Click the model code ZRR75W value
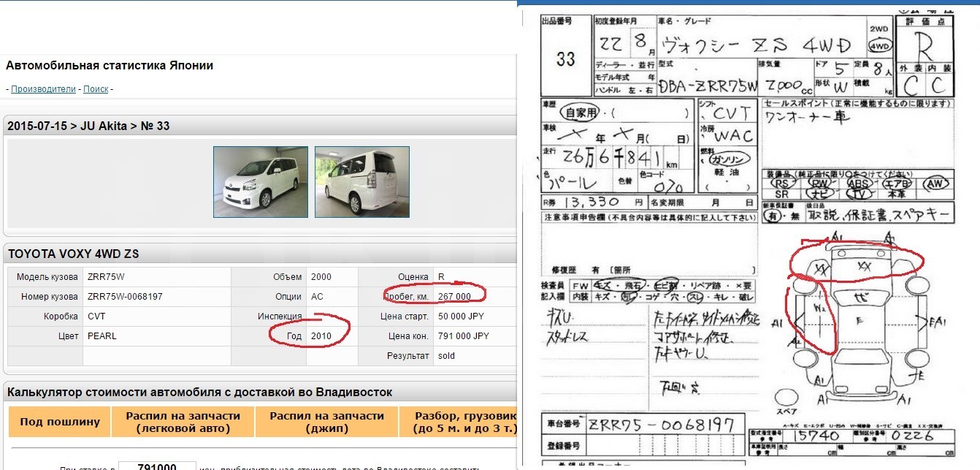Image resolution: width=980 pixels, height=470 pixels. click(x=106, y=277)
